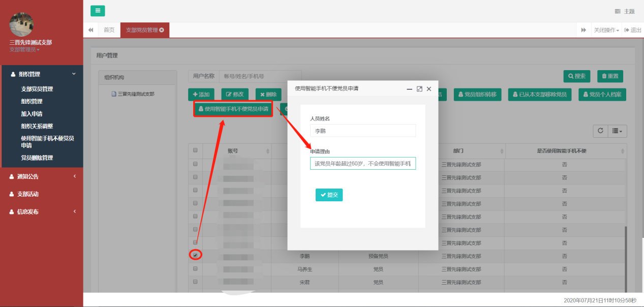Click the green hamburger menu toggle icon
The image size is (644, 307).
click(x=98, y=11)
